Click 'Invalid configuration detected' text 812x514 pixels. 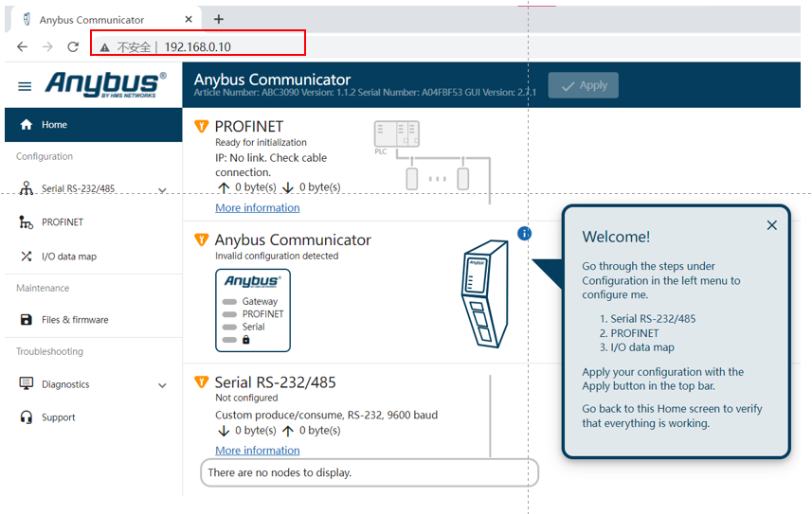pos(277,256)
